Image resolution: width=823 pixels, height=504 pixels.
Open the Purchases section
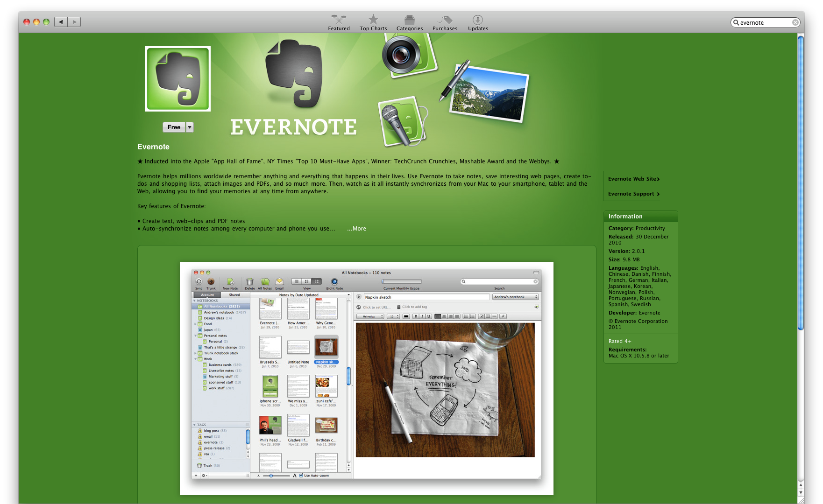[445, 22]
